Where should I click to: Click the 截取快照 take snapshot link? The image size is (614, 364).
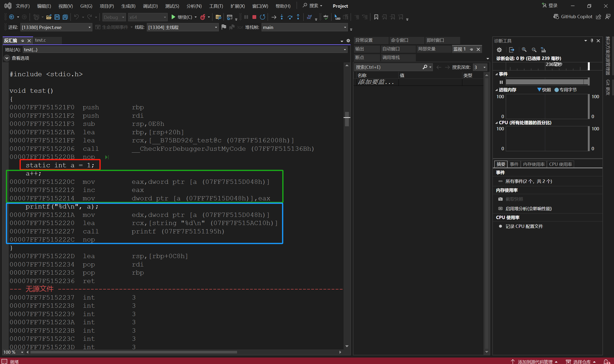[514, 199]
